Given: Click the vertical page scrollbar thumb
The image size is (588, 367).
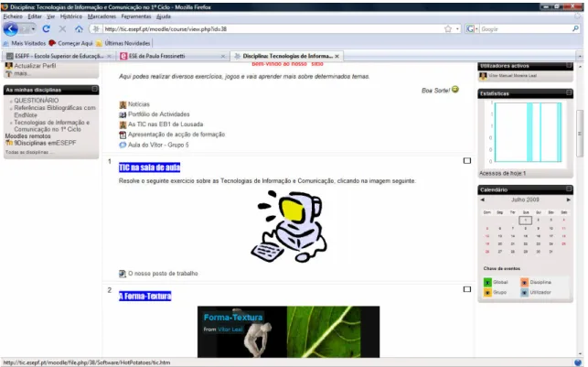Looking at the screenshot, I should point(580,134).
